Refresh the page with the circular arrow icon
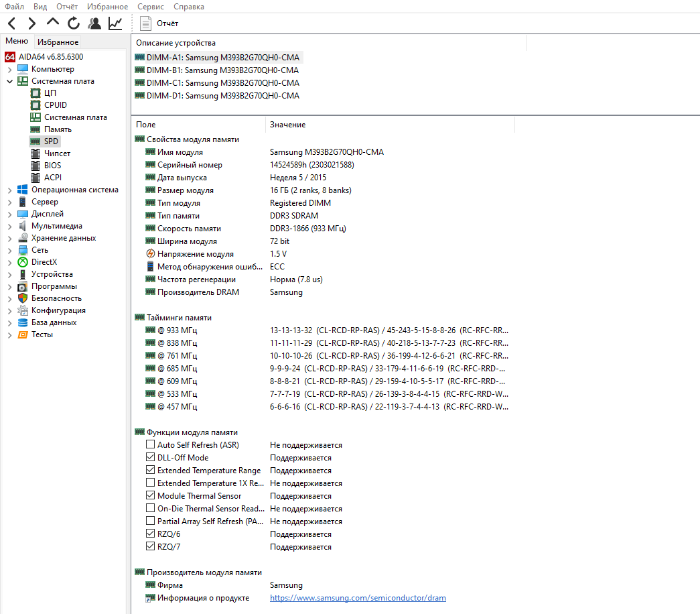The height and width of the screenshot is (614, 700). (74, 23)
